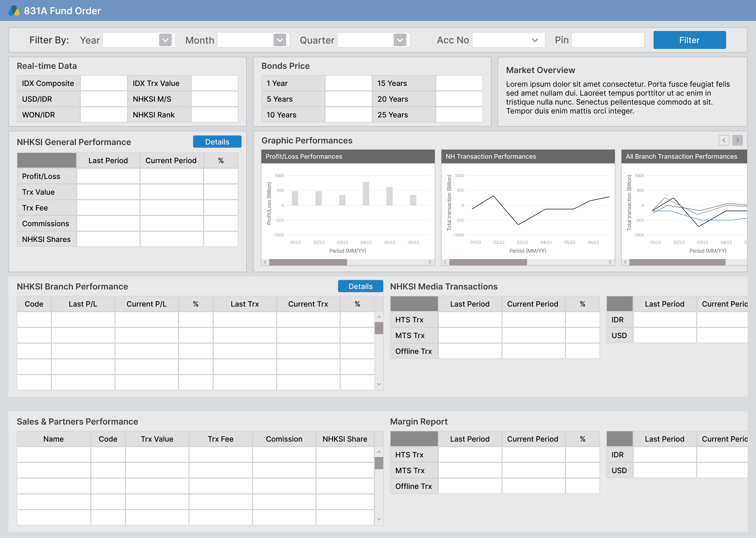Image resolution: width=756 pixels, height=538 pixels.
Task: Click the All Branch Transaction Performances chart title
Action: 681,156
